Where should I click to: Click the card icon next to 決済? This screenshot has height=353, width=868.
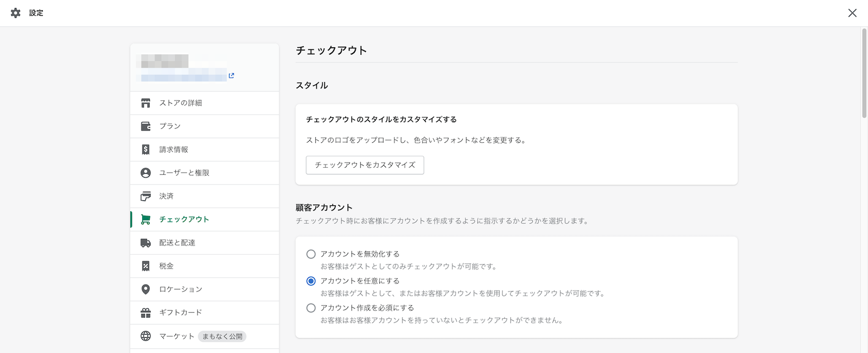[145, 196]
